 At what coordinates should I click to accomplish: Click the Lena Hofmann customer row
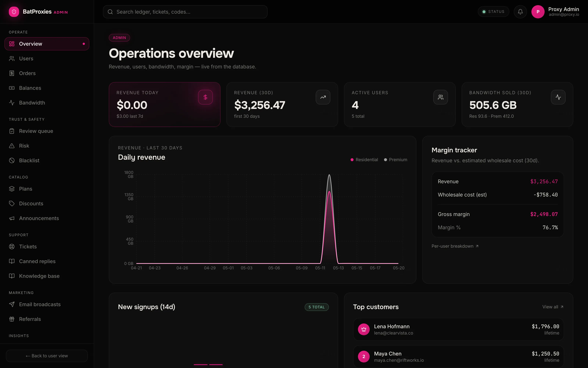pos(458,329)
